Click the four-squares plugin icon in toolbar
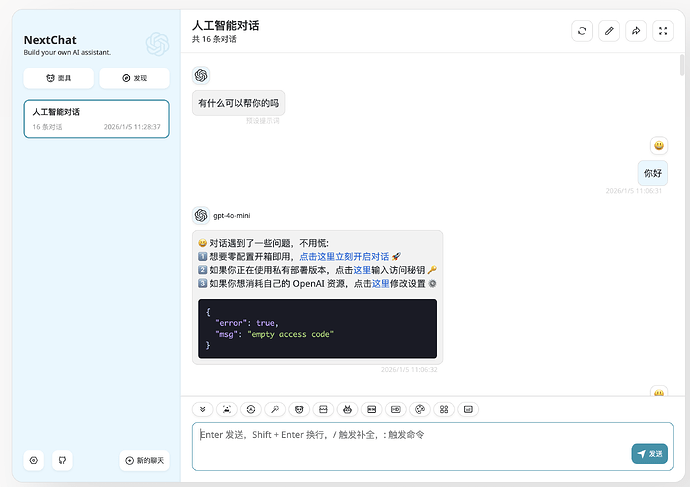The image size is (690, 487). [444, 409]
